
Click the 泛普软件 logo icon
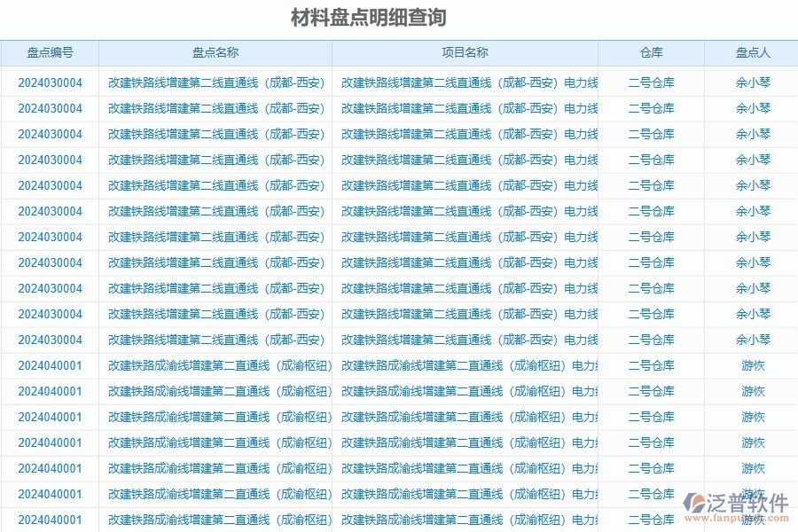(692, 503)
